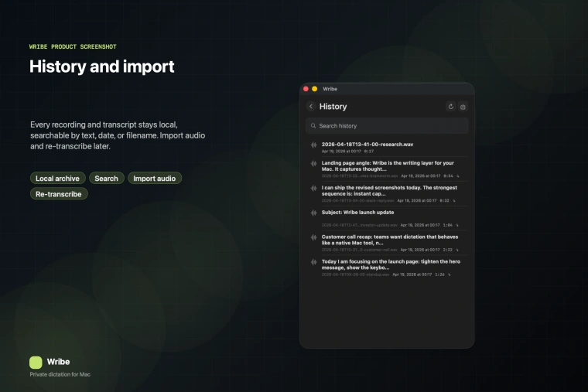588x392 pixels.
Task: Click waveform icon beside launch page focus entry
Action: pos(313,262)
